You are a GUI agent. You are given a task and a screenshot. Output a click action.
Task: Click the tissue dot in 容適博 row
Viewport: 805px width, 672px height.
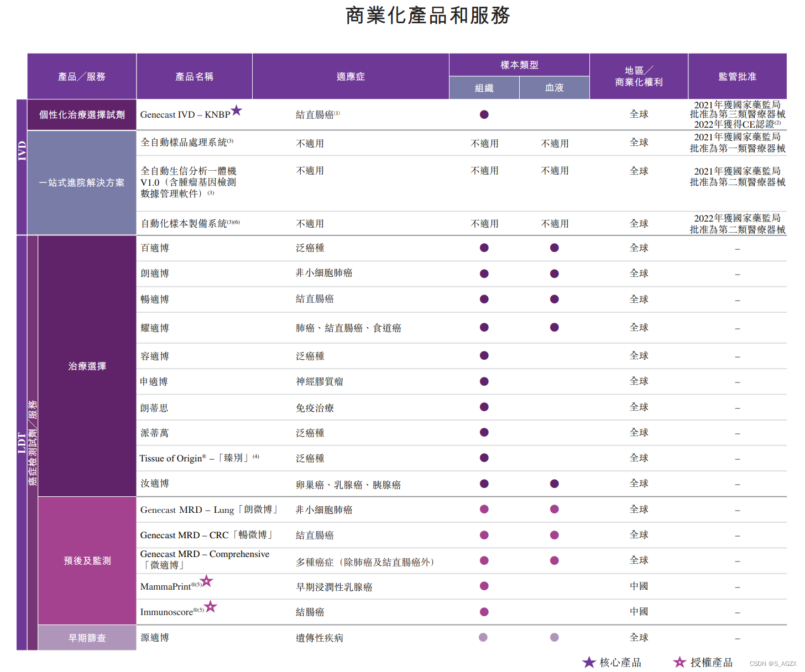pos(484,355)
